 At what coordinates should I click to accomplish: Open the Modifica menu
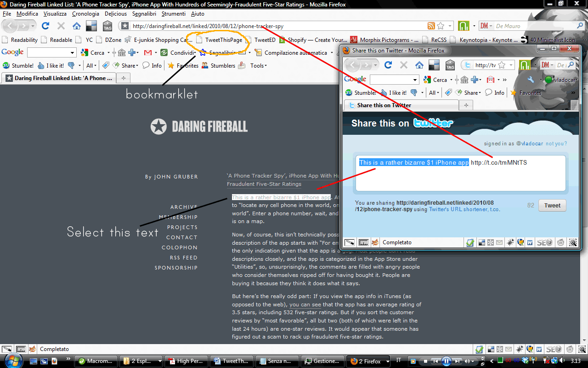[27, 14]
